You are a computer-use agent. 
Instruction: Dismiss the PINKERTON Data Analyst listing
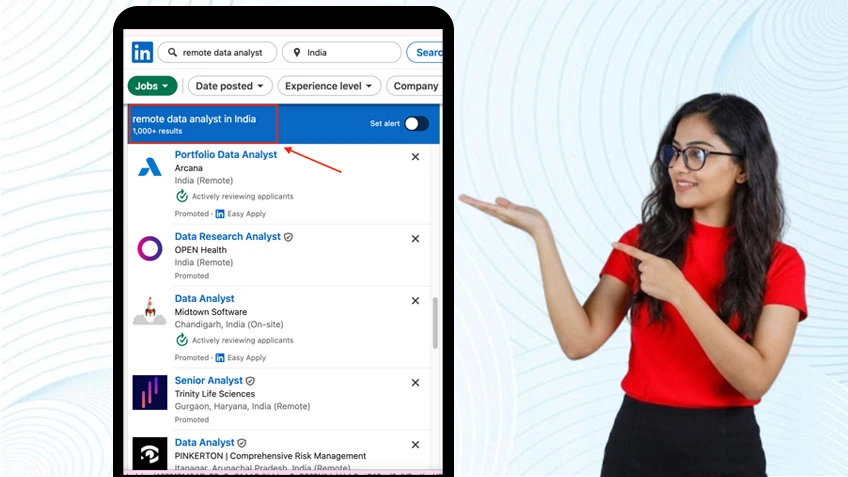coord(415,445)
